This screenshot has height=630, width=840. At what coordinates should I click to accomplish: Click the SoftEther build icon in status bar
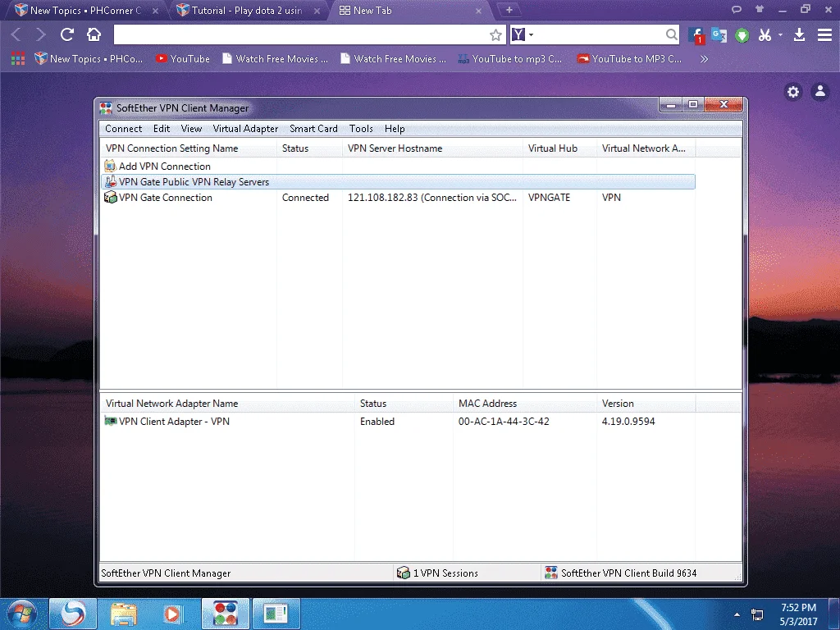550,573
